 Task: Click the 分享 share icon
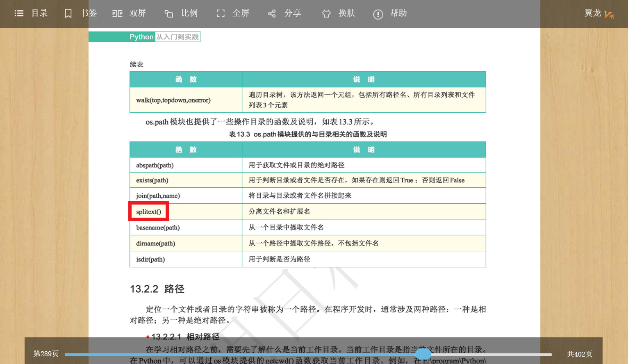(x=272, y=14)
